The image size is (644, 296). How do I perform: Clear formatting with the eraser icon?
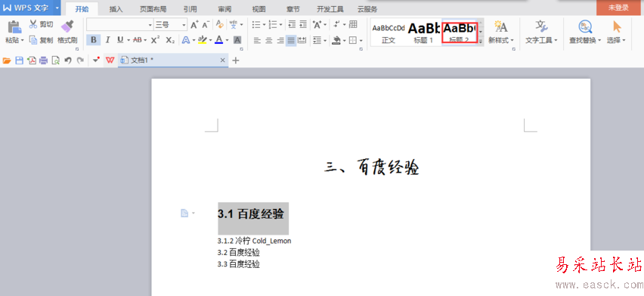point(220,25)
